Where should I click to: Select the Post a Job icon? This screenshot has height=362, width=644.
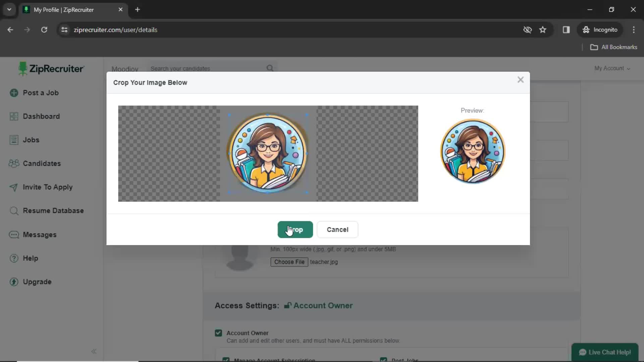(14, 93)
